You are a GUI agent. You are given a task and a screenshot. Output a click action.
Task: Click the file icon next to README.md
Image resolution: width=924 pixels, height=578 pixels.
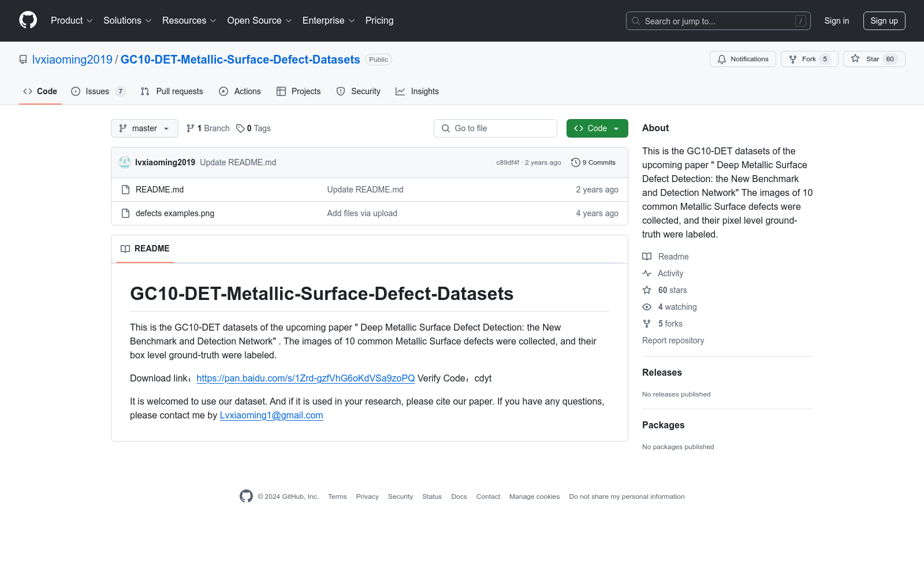125,190
